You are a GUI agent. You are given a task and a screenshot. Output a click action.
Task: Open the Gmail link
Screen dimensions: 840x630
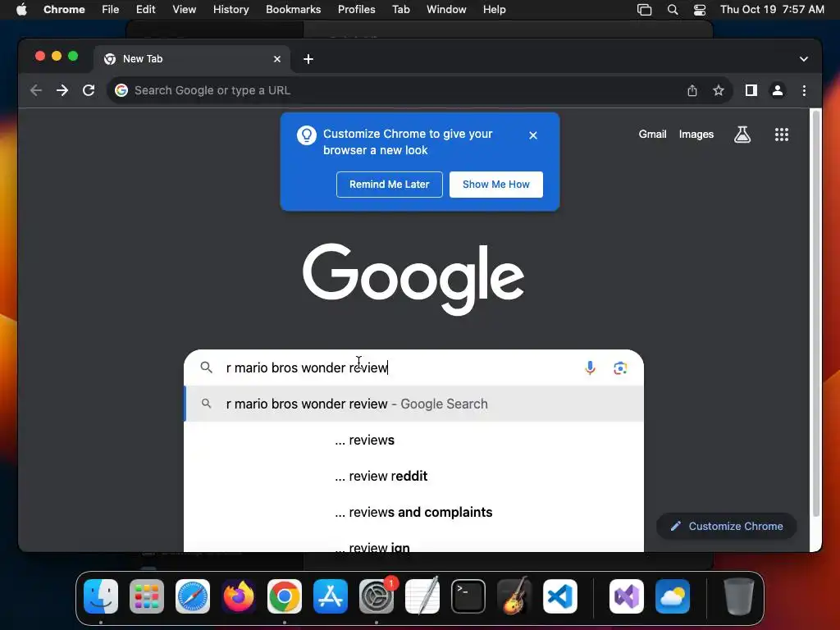coord(652,135)
